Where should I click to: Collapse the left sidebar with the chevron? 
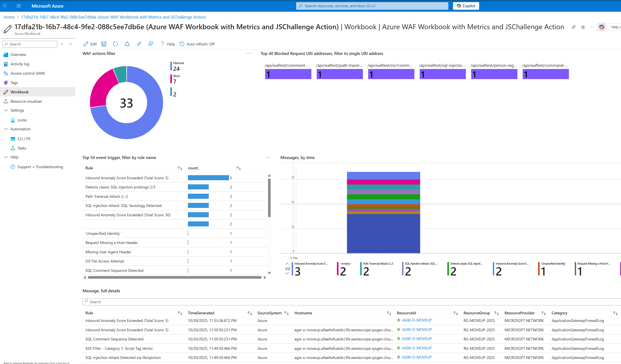[71, 44]
